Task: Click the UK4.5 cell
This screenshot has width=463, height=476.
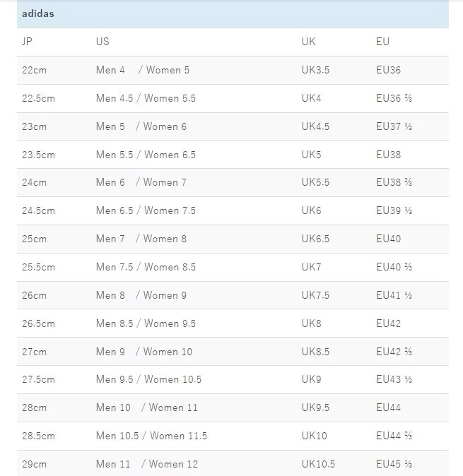Action: pyautogui.click(x=315, y=126)
